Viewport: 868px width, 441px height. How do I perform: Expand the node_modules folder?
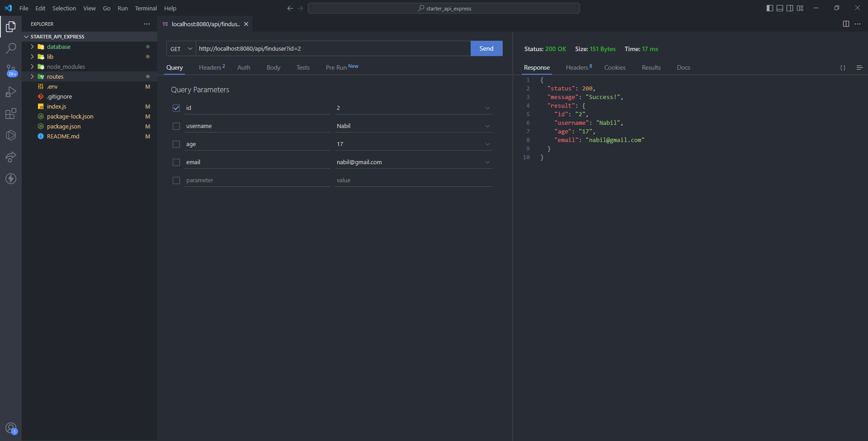pos(90,66)
